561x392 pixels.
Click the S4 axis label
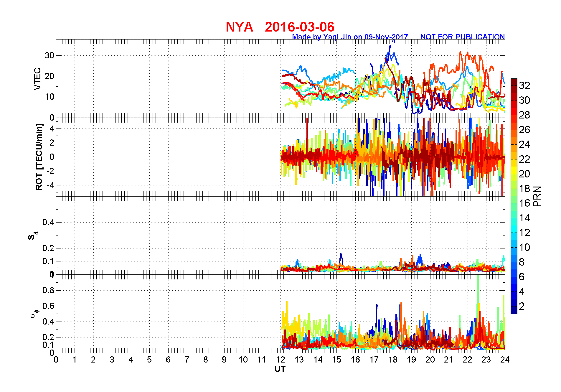tap(33, 236)
